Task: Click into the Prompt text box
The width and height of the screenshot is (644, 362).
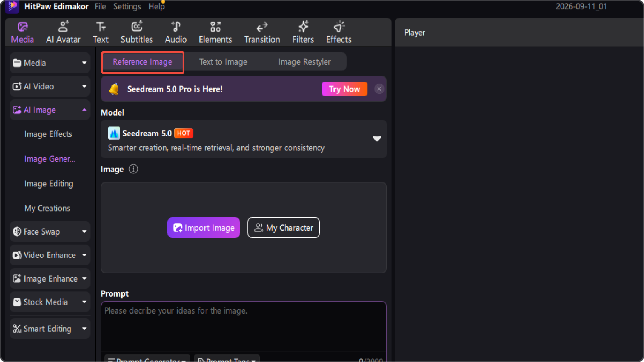Action: coord(244,326)
